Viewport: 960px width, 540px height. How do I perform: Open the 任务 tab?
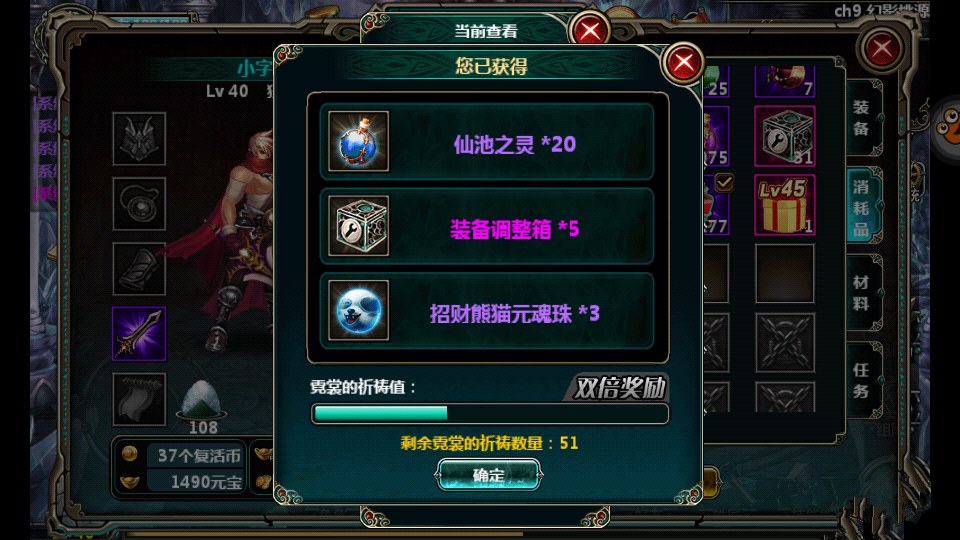pos(862,380)
